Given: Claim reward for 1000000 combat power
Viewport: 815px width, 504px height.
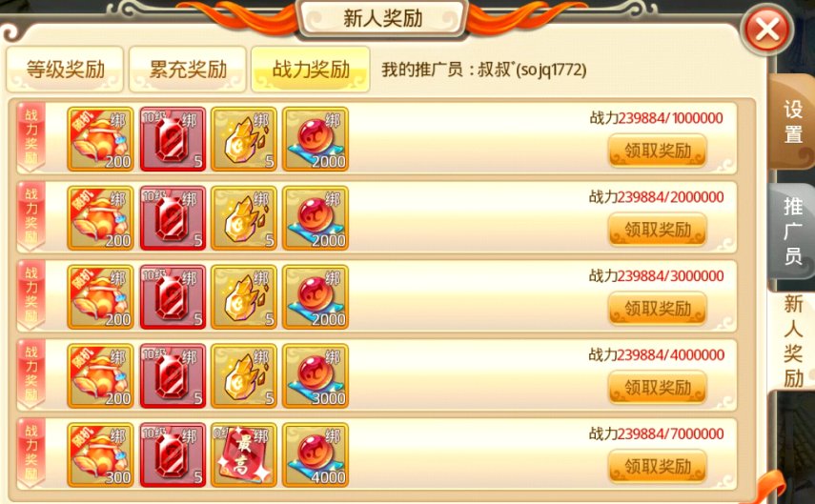Looking at the screenshot, I should pos(658,151).
